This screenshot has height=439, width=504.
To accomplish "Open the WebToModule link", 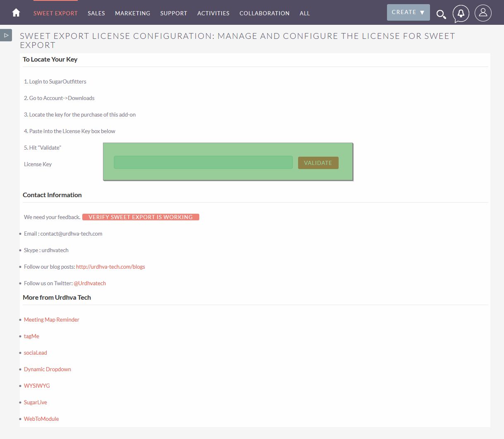I will pos(41,419).
